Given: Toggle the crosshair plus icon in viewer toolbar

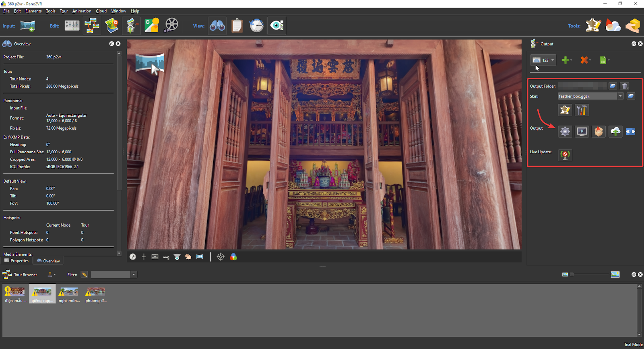Looking at the screenshot, I should 144,257.
